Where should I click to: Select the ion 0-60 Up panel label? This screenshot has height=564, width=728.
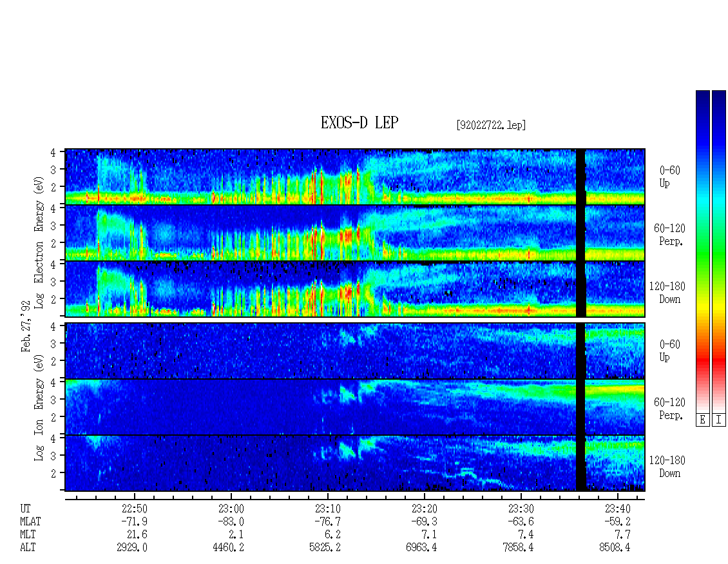(x=669, y=351)
